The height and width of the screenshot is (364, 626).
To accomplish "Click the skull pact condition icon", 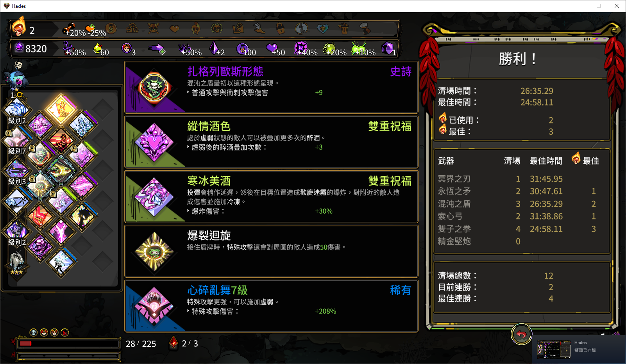I will (153, 29).
